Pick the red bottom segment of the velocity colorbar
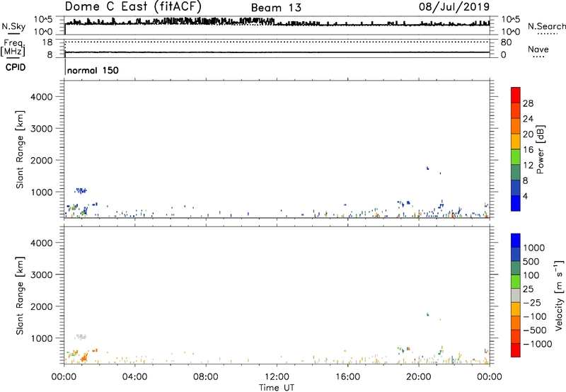Image resolution: width=566 pixels, height=392 pixels. pos(516,350)
